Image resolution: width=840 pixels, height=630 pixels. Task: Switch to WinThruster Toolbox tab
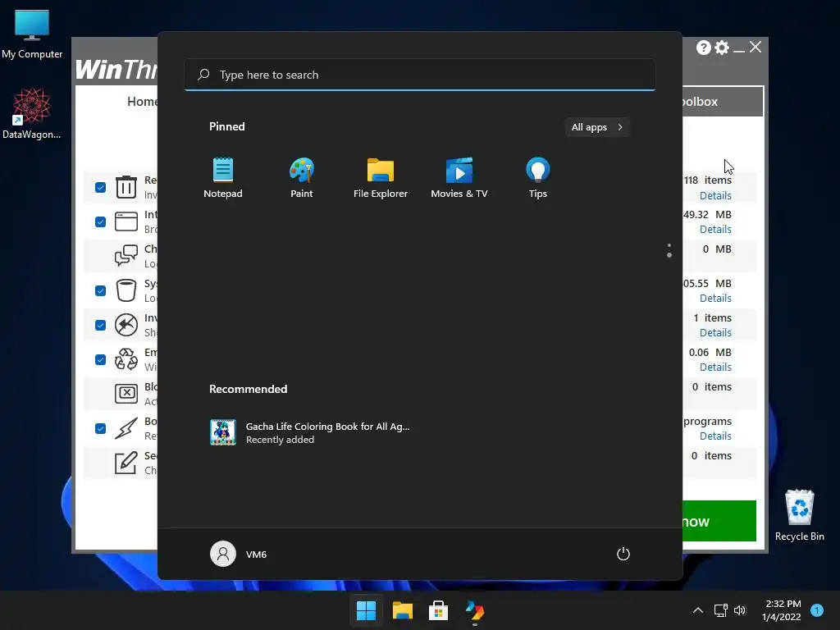pyautogui.click(x=722, y=101)
